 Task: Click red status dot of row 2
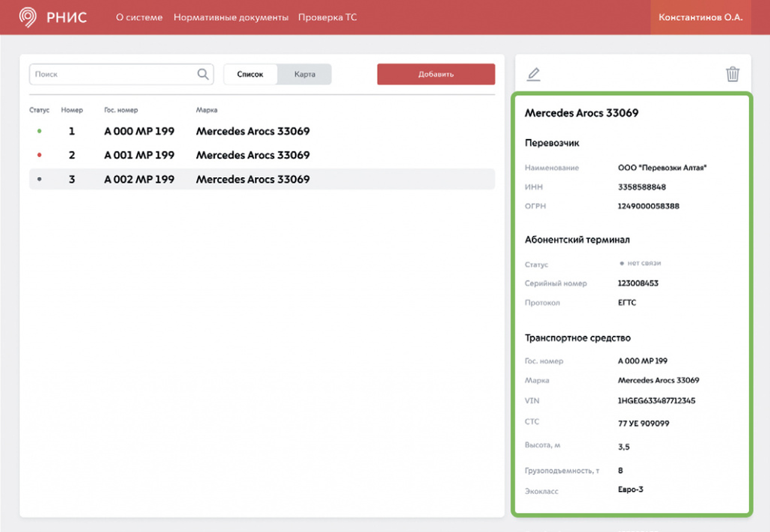click(40, 154)
